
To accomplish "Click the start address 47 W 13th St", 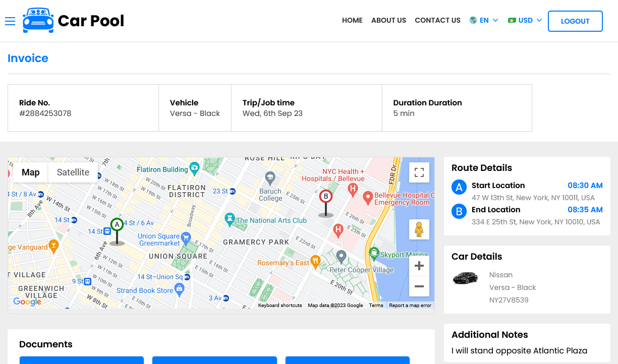I will pyautogui.click(x=533, y=198).
